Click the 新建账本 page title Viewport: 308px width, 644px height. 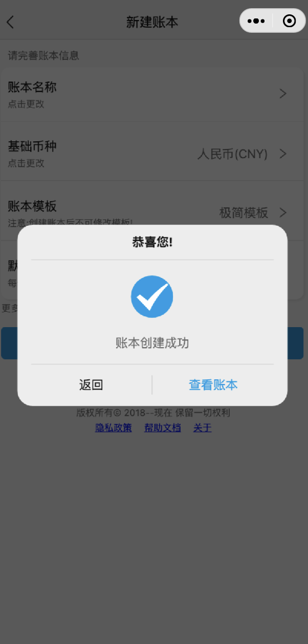[152, 22]
